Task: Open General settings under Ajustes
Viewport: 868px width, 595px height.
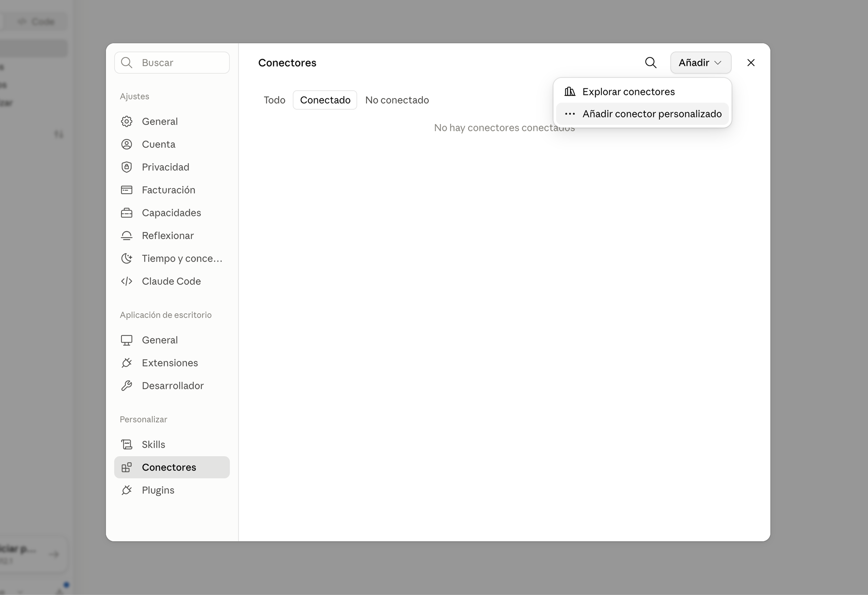Action: (172, 121)
